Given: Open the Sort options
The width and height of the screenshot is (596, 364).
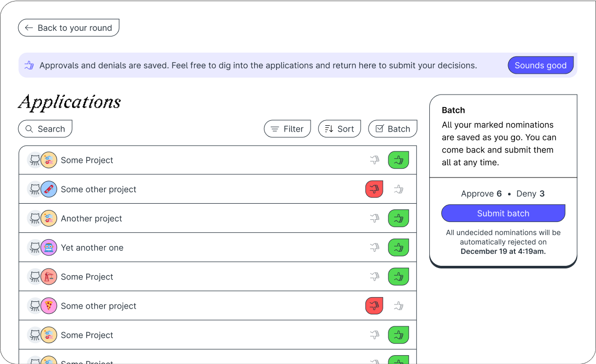Looking at the screenshot, I should point(339,128).
